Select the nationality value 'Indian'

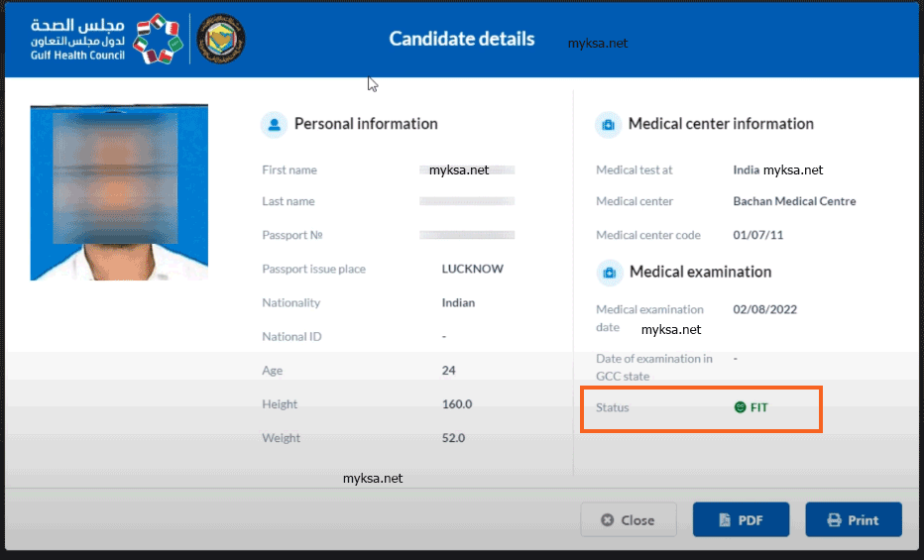coord(458,302)
